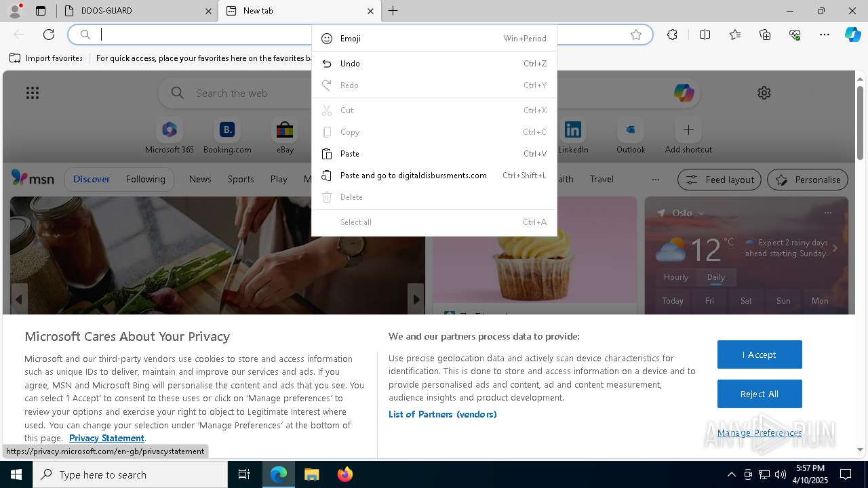Image resolution: width=868 pixels, height=488 pixels.
Task: Open Microsoft 365 shortcut
Action: [170, 136]
